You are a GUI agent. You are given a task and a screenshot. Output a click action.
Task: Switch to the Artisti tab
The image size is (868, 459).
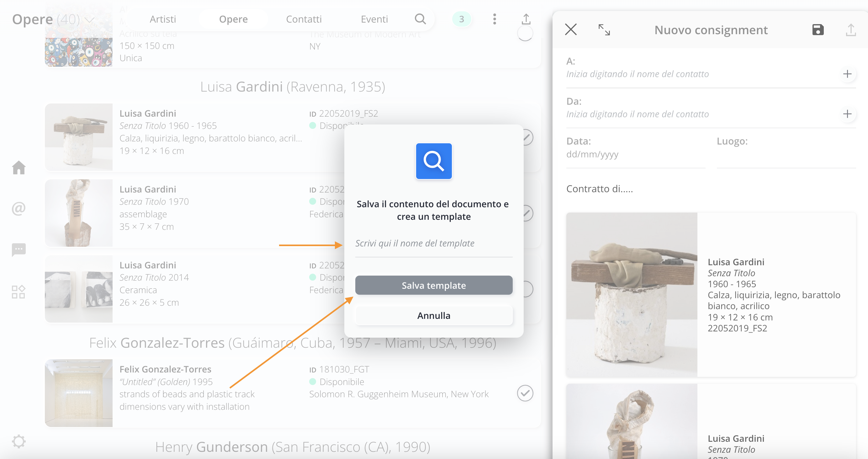[163, 19]
